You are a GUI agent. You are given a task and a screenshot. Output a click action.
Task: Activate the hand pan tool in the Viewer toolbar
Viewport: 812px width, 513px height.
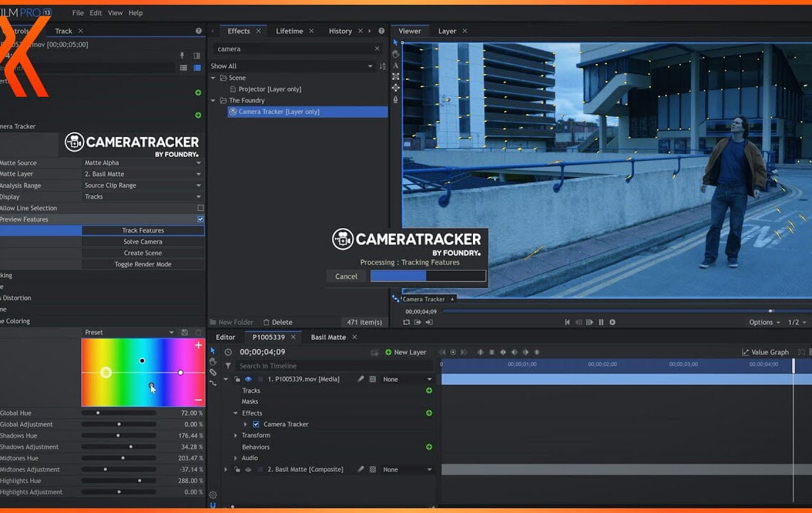(395, 53)
